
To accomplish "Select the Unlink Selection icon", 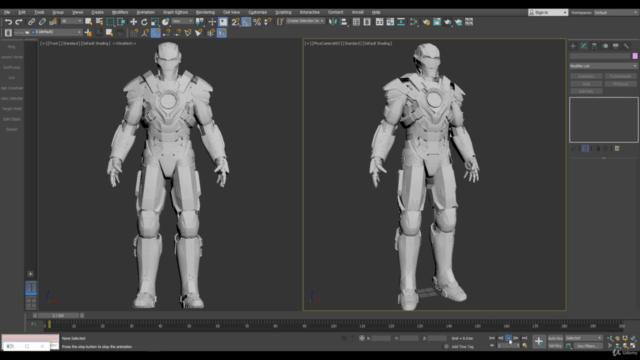I will click(42, 22).
